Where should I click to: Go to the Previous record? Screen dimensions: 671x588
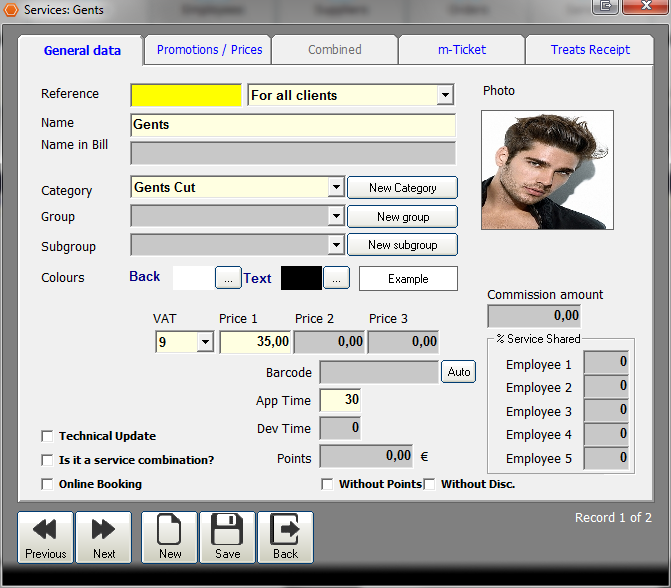tap(46, 538)
